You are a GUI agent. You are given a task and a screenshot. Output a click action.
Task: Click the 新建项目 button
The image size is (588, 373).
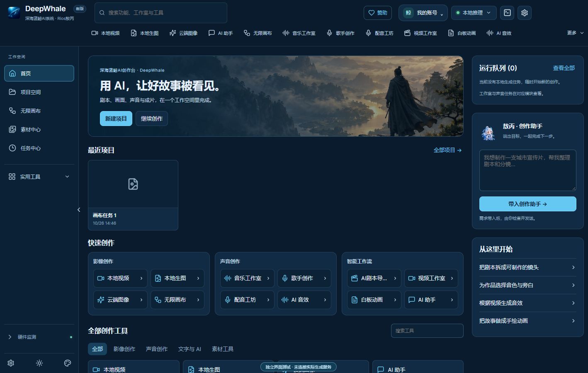116,119
